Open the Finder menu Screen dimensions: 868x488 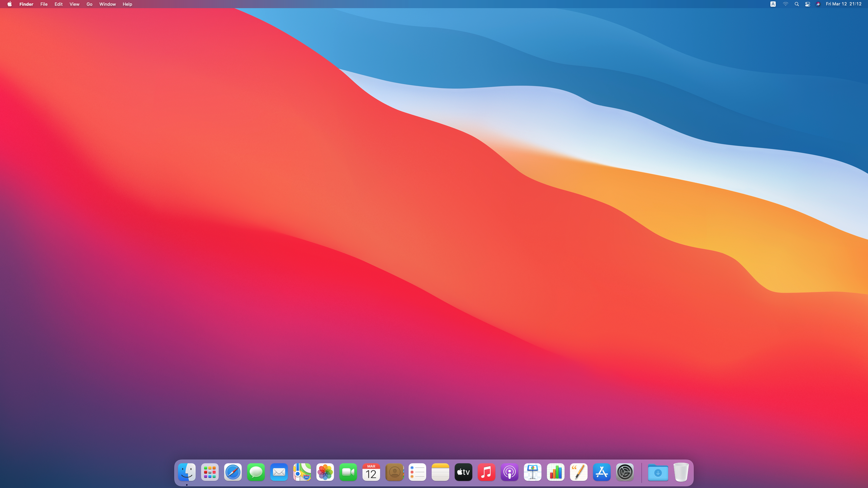(26, 4)
